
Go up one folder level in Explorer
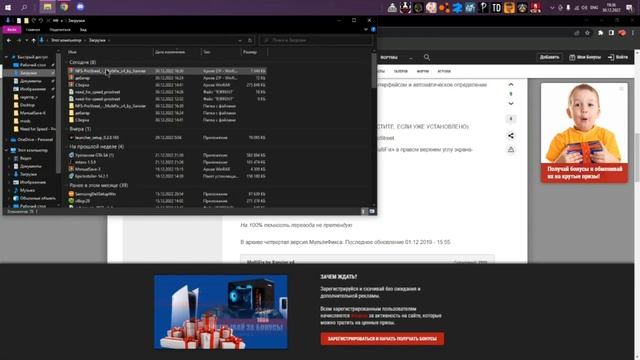33,40
